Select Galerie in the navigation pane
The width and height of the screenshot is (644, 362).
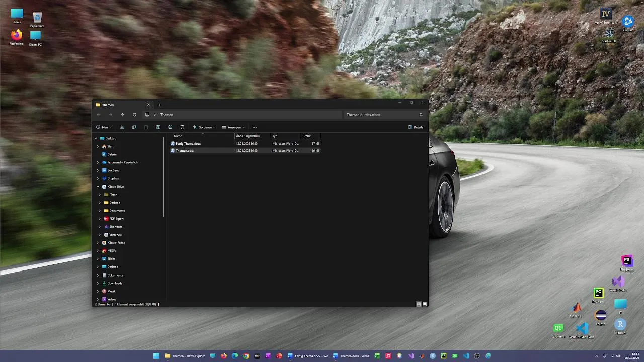pos(112,154)
